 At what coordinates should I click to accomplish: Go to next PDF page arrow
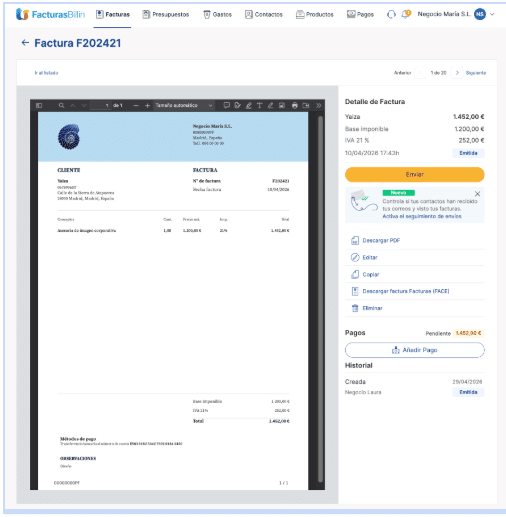(x=84, y=105)
